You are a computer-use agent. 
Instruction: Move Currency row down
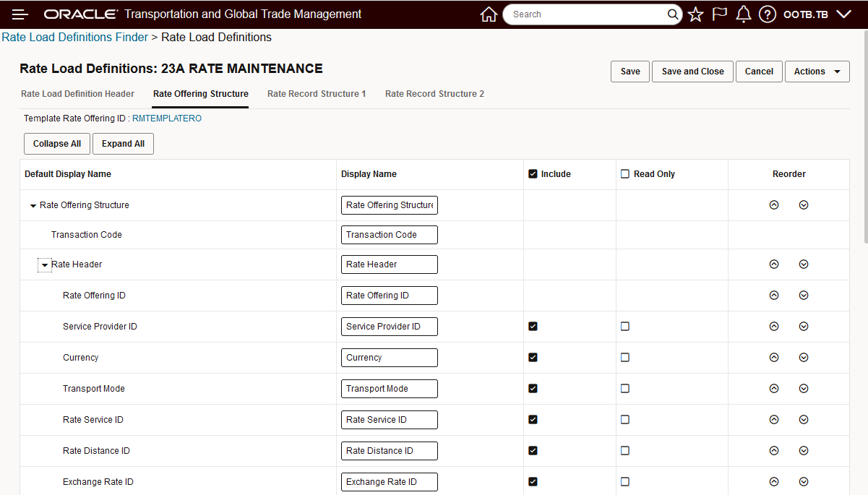point(804,358)
